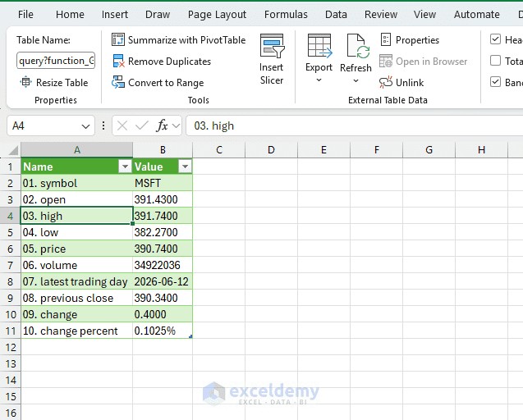This screenshot has height=420, width=523.
Task: Click the Select All corner triangle
Action: 13,151
